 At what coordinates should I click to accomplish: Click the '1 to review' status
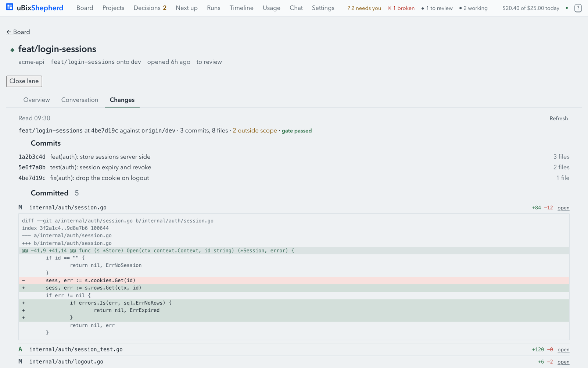(x=437, y=8)
